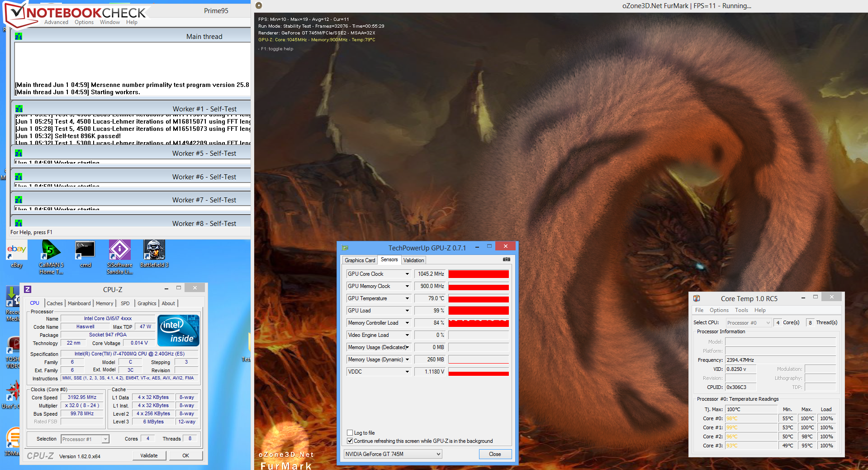Open the Advanced menu in Prime95
Viewport: 868px width, 470px height.
click(x=56, y=22)
